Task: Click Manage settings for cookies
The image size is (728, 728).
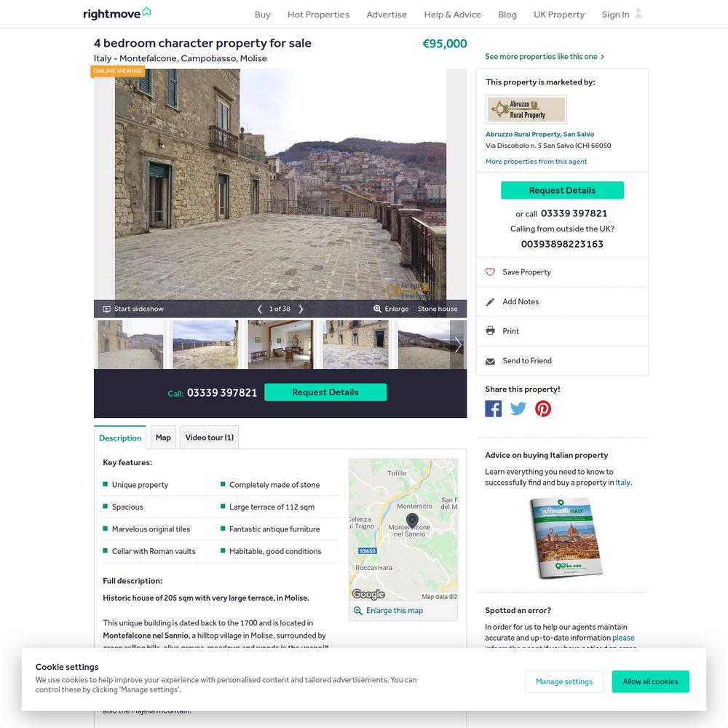Action: (x=563, y=681)
